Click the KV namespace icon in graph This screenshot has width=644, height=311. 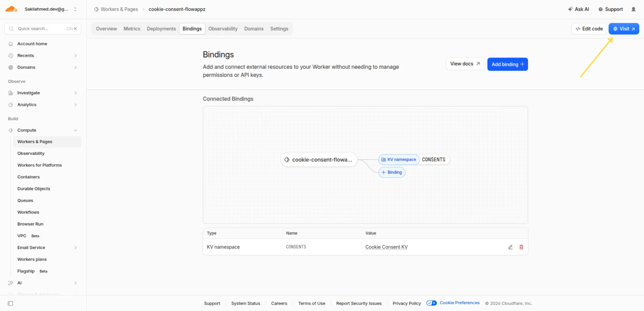[383, 160]
